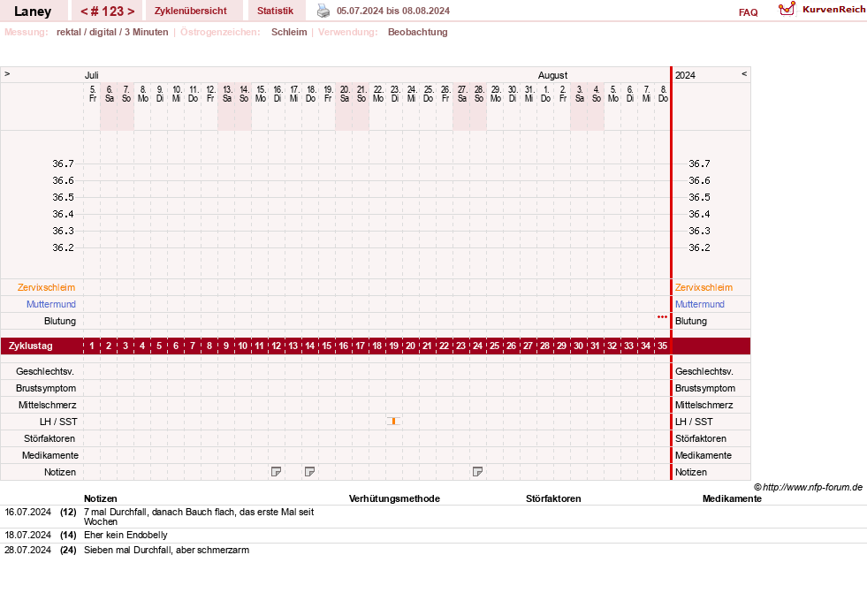Click the date header '20. Sa'
Viewport: 867px width, 616px height.
coord(345,94)
